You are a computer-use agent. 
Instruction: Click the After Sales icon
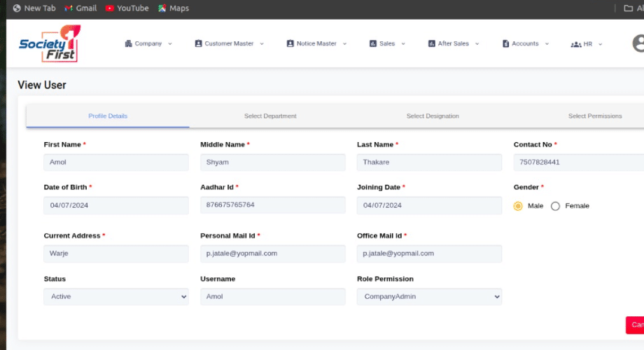(x=431, y=43)
